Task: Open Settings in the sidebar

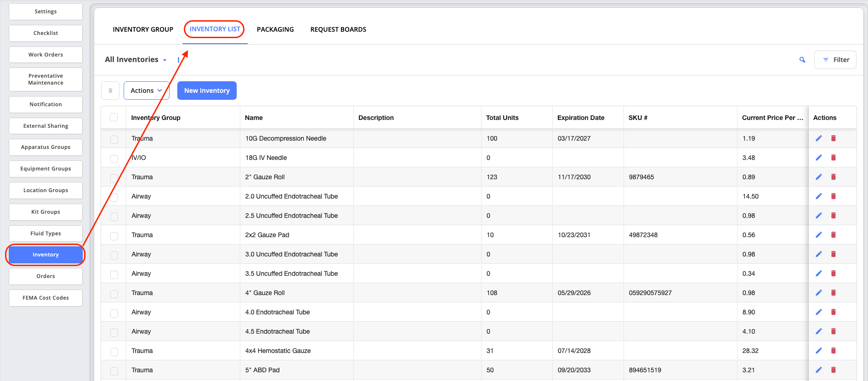Action: click(45, 11)
